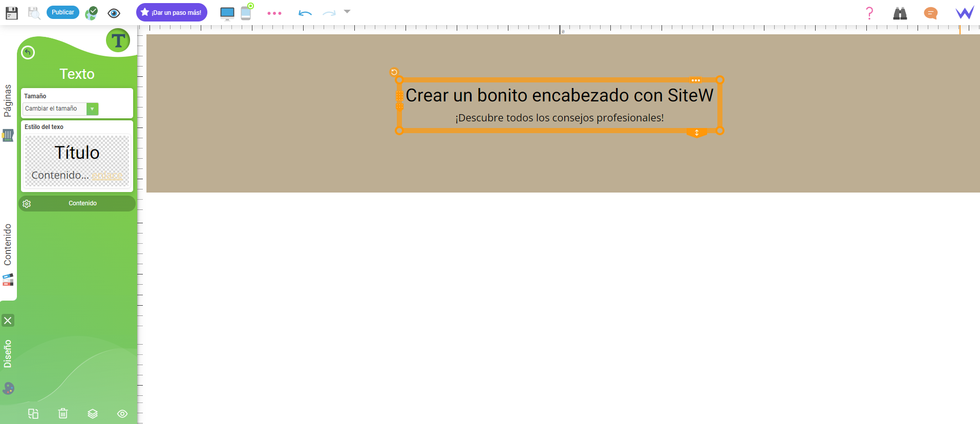Close the panel with the X button
This screenshot has height=424, width=980.
pyautogui.click(x=8, y=321)
